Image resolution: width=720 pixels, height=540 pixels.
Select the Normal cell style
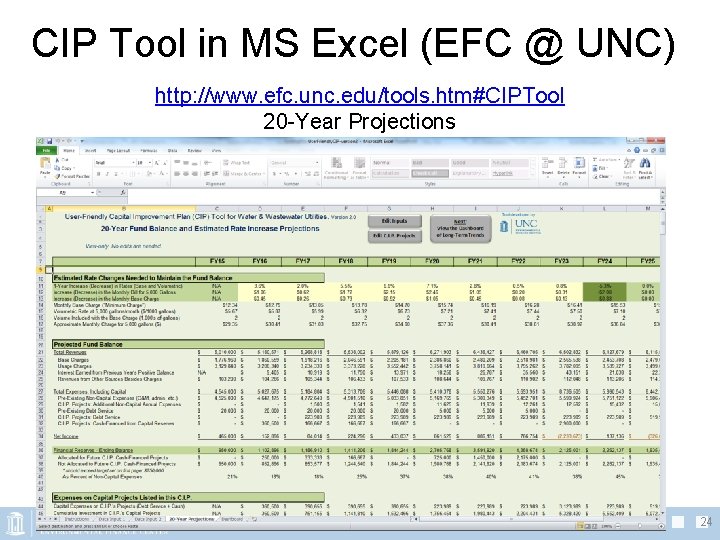click(x=389, y=163)
